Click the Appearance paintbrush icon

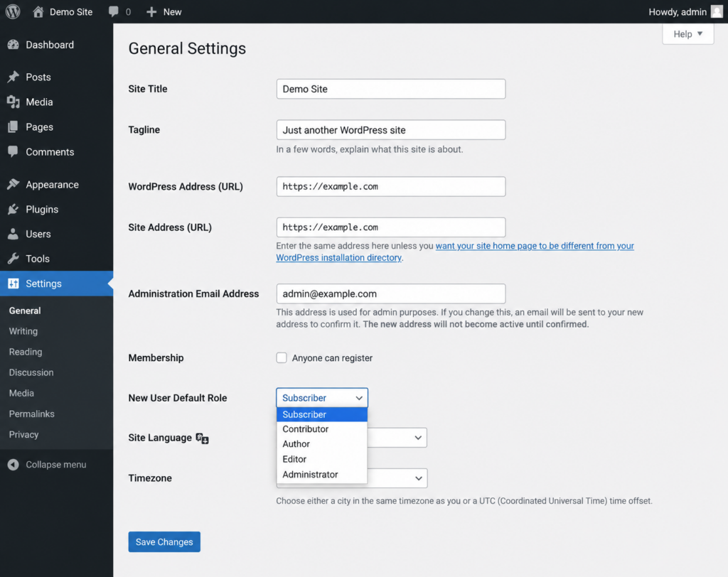13,184
